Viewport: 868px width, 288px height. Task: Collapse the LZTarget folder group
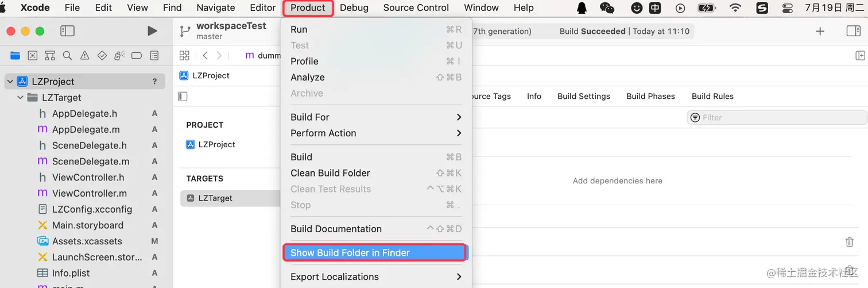[x=21, y=98]
